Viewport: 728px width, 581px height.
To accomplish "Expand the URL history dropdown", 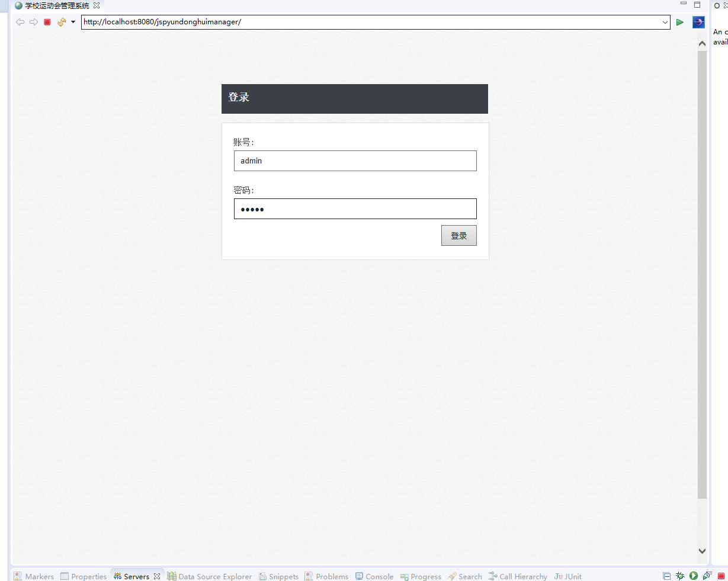I will pyautogui.click(x=665, y=22).
